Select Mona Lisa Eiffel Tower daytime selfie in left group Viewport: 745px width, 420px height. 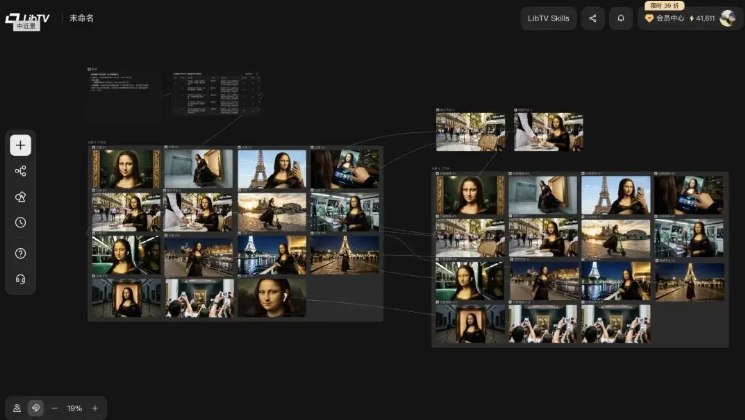[x=272, y=169]
